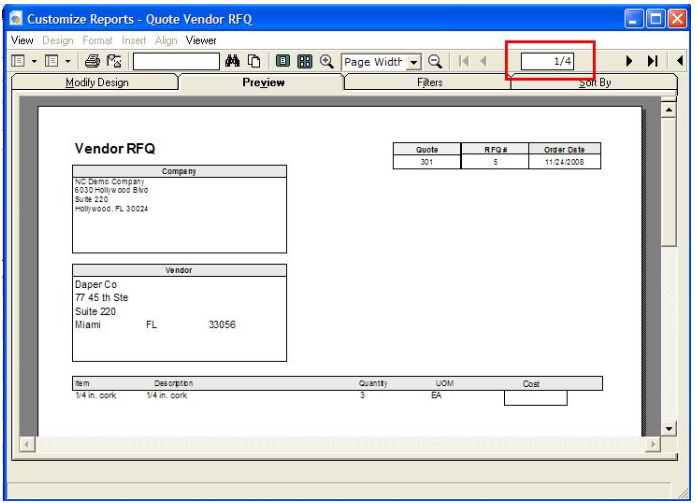Click the zoom out magnifier icon

(435, 61)
